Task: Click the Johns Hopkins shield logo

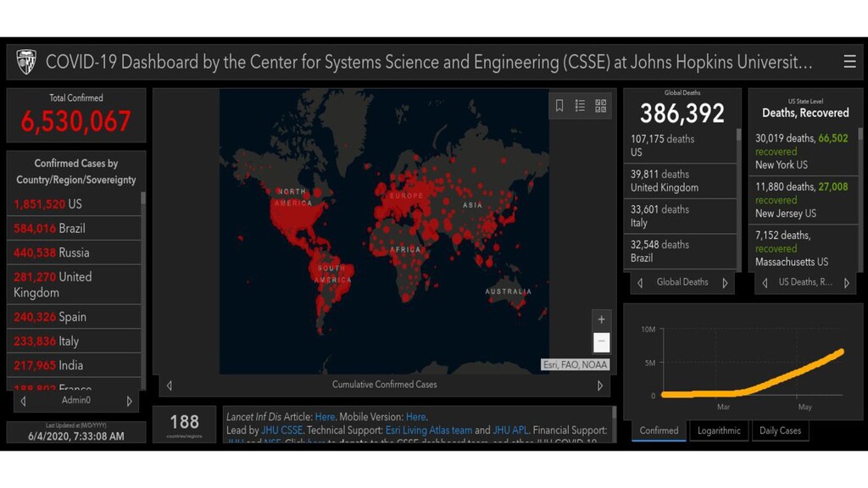Action: click(26, 61)
